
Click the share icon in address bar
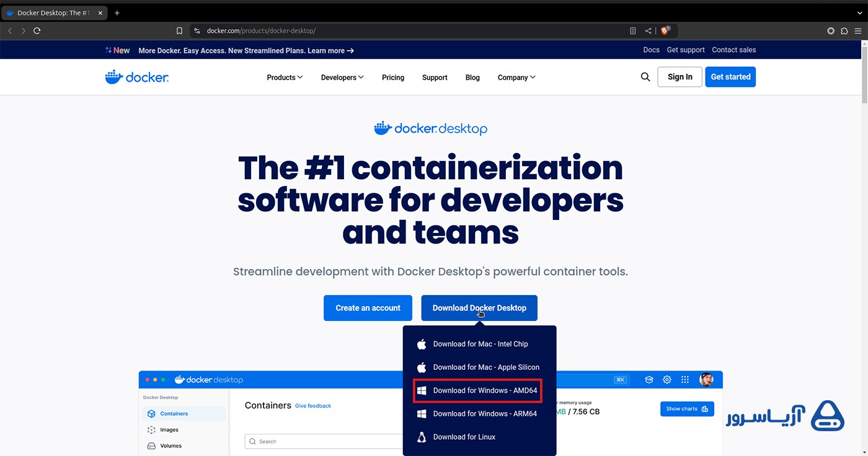pyautogui.click(x=649, y=30)
